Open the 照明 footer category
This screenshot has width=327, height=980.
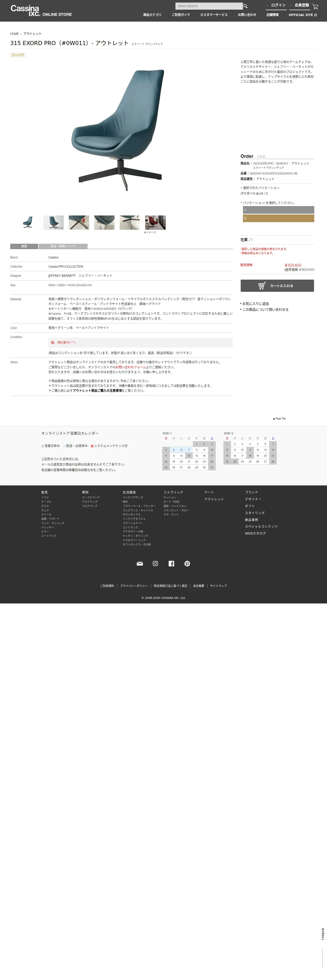pos(85,492)
